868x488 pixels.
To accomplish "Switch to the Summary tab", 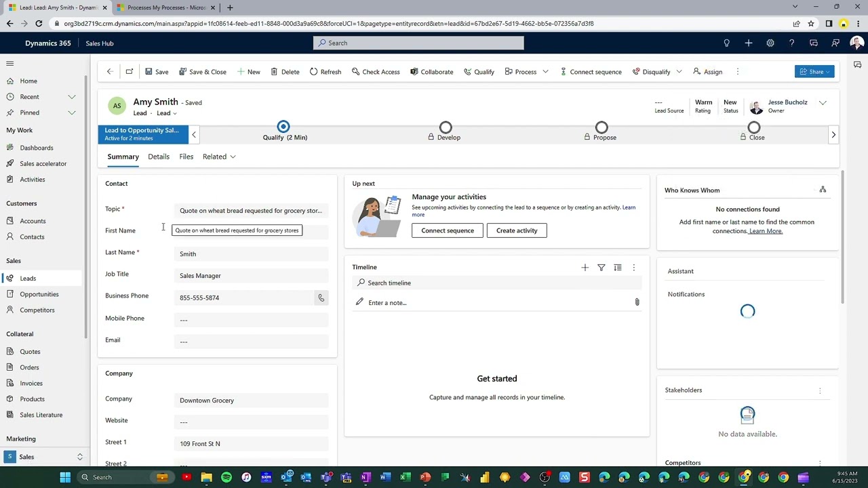I will click(x=123, y=157).
